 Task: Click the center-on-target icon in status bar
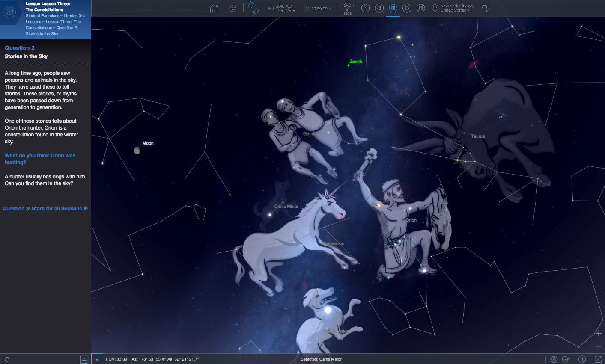coord(554,359)
